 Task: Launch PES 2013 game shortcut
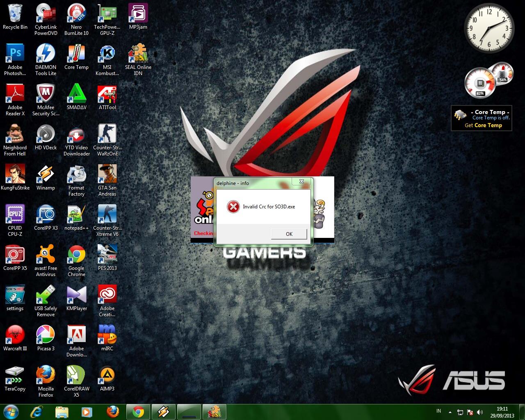107,258
